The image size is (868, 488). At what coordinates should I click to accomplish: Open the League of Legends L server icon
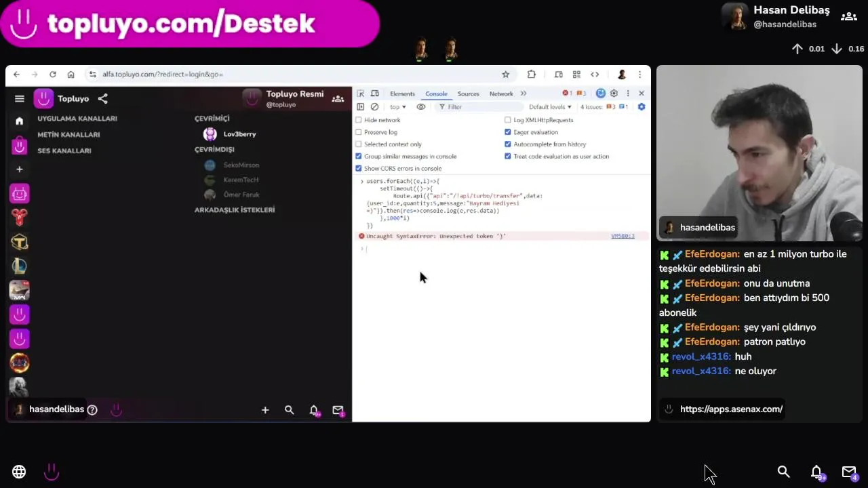pos(19,267)
